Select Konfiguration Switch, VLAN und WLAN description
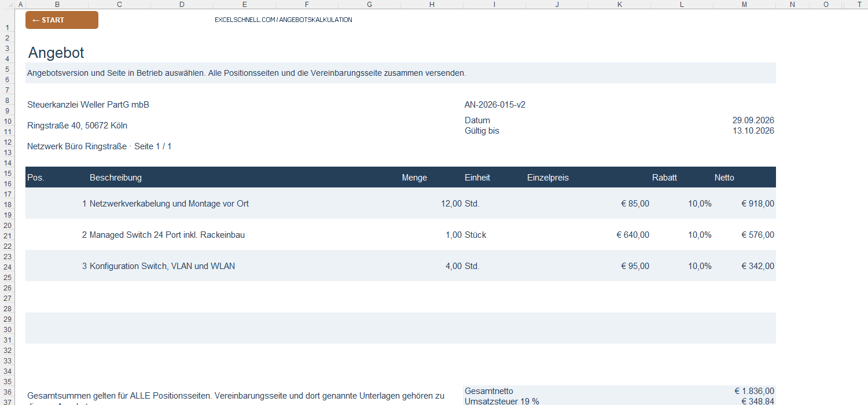868x405 pixels. [162, 266]
